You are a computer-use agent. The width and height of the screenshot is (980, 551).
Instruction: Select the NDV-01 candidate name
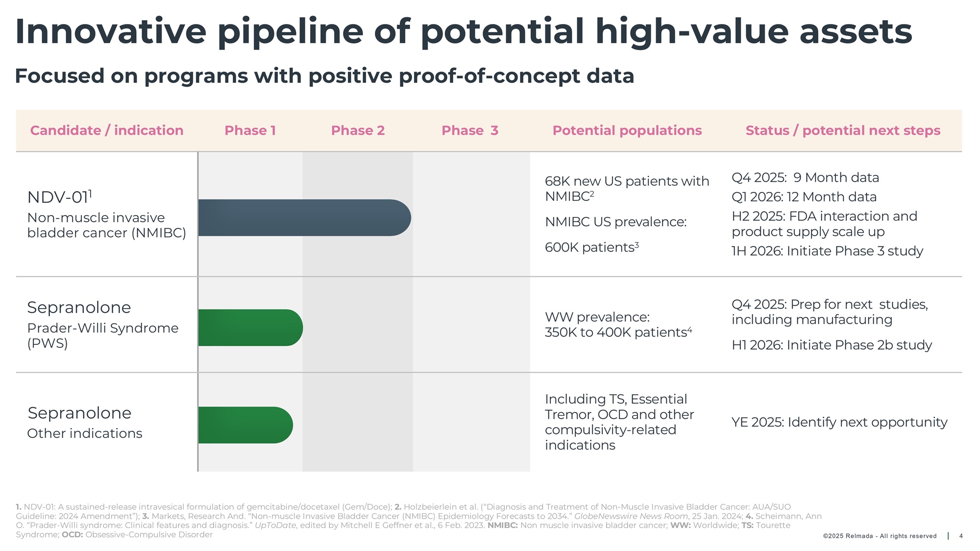(x=59, y=197)
